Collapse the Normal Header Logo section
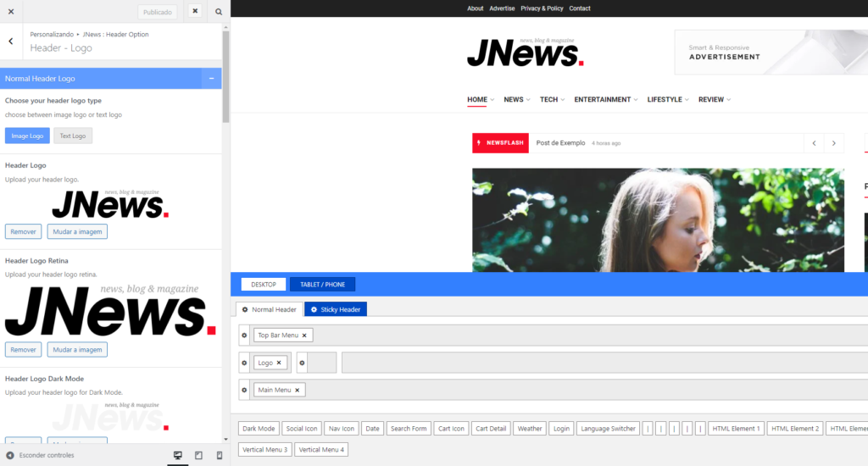Image resolution: width=868 pixels, height=466 pixels. pos(211,79)
